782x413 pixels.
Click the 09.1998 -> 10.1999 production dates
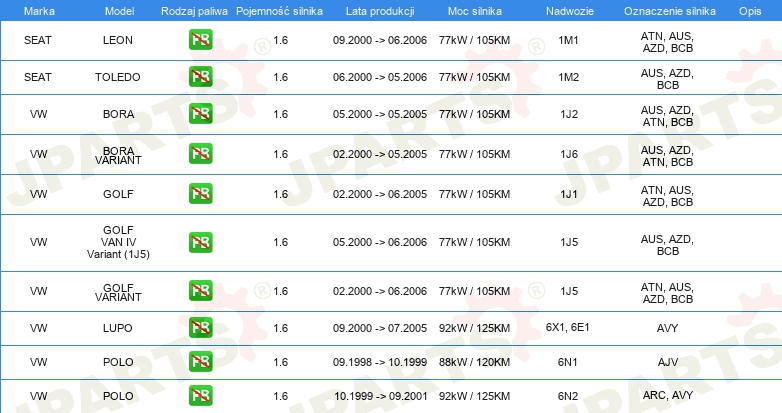380,362
